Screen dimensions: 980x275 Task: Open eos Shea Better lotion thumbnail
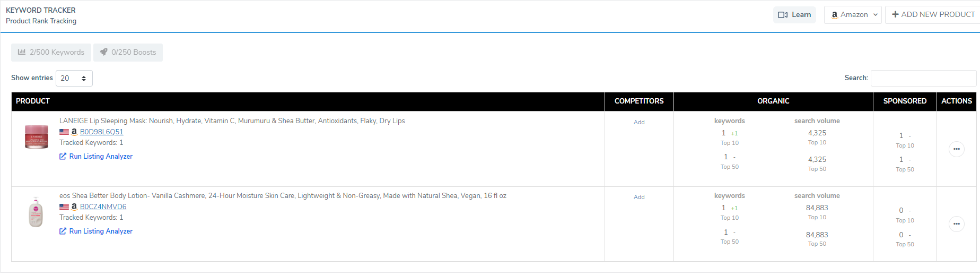pos(36,212)
